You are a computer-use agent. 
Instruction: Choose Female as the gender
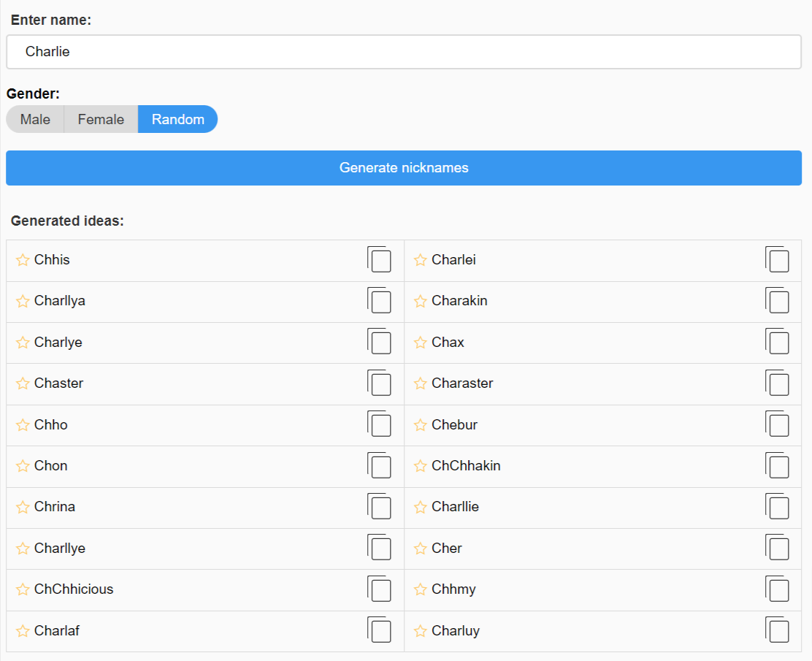(101, 119)
